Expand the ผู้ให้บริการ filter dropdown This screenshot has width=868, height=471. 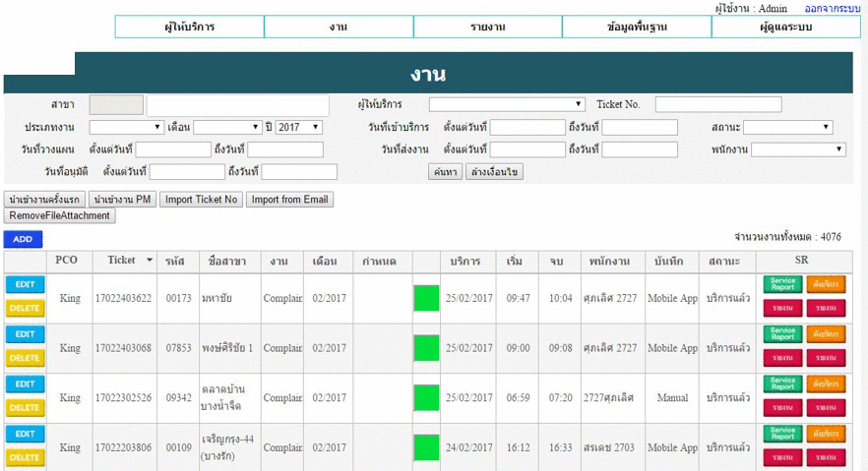click(507, 104)
